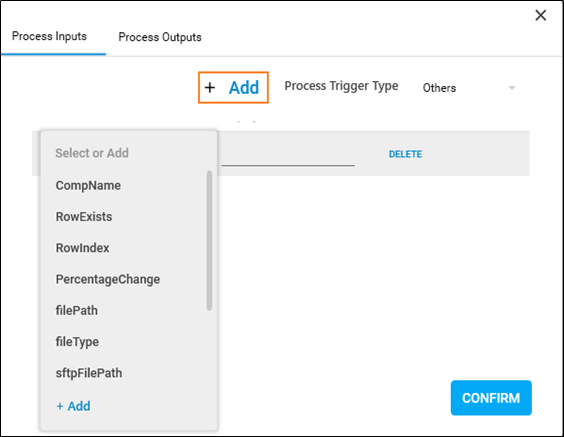Close the dialog with the X icon
This screenshot has height=437, width=564.
[541, 15]
